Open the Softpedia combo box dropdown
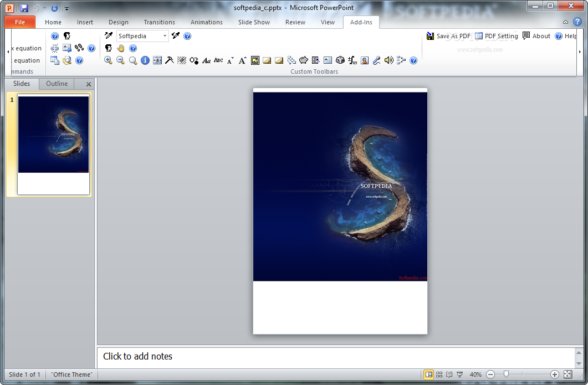This screenshot has height=385, width=588. point(165,36)
